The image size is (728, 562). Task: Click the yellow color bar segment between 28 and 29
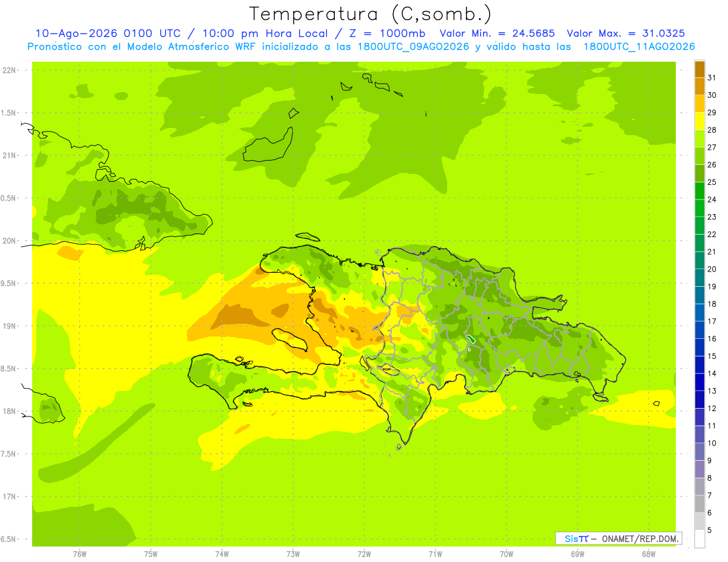(699, 121)
